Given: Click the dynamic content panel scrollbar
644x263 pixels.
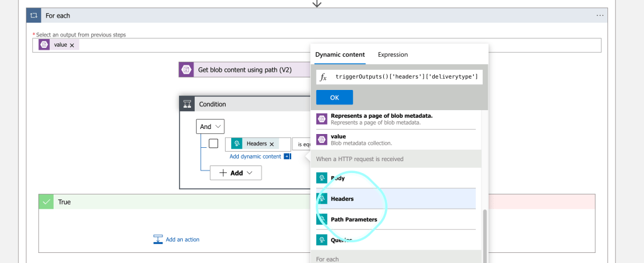Looking at the screenshot, I should (x=485, y=236).
